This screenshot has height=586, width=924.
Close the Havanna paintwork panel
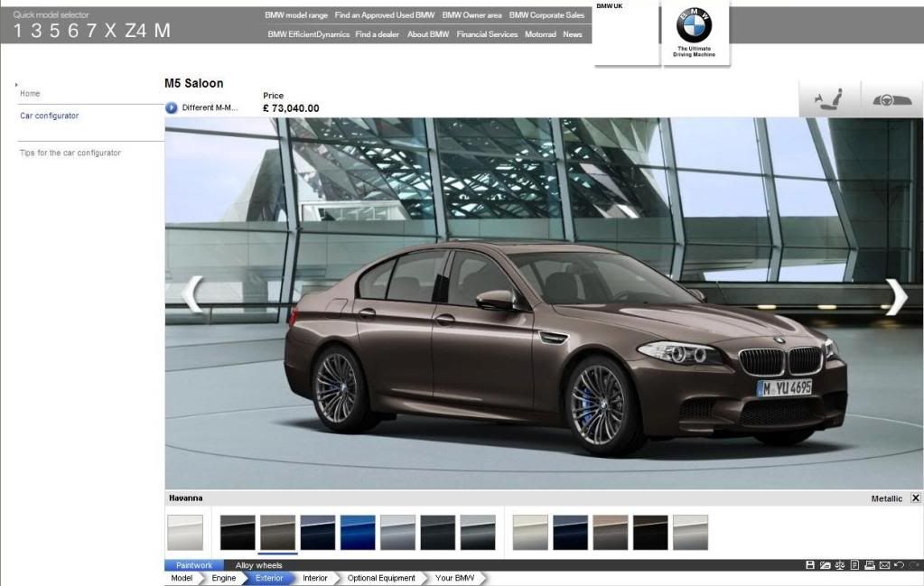point(915,498)
